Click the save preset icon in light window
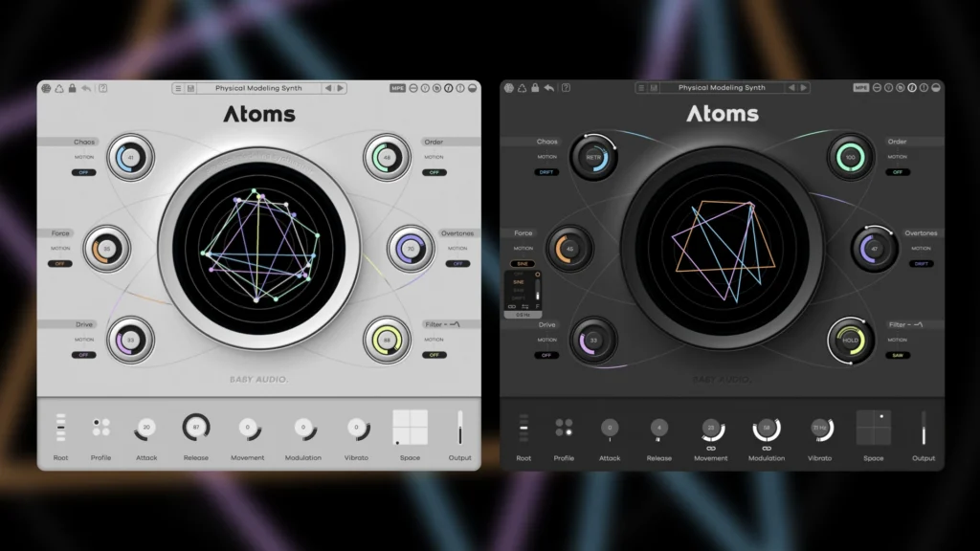The width and height of the screenshot is (980, 551). tap(190, 88)
